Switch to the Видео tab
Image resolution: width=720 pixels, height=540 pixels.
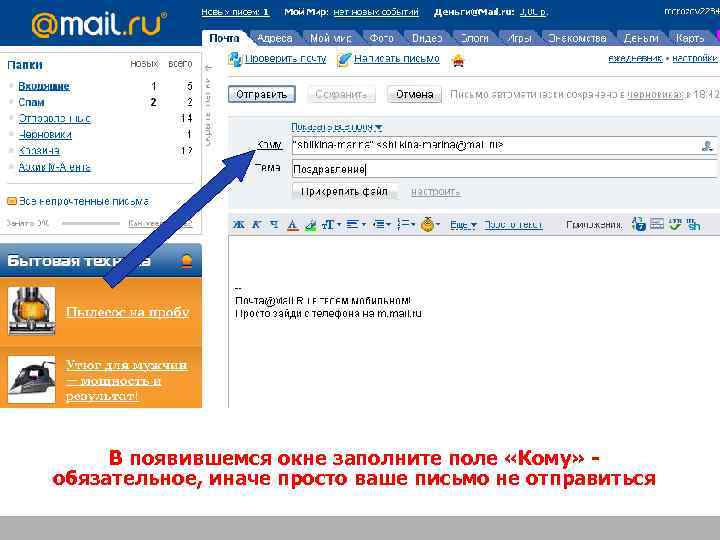[427, 39]
